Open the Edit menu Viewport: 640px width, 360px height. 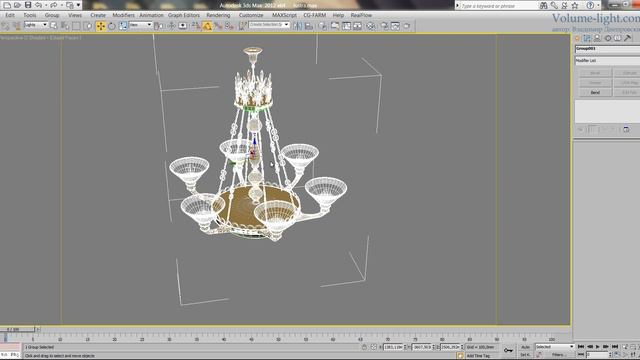(x=10, y=15)
